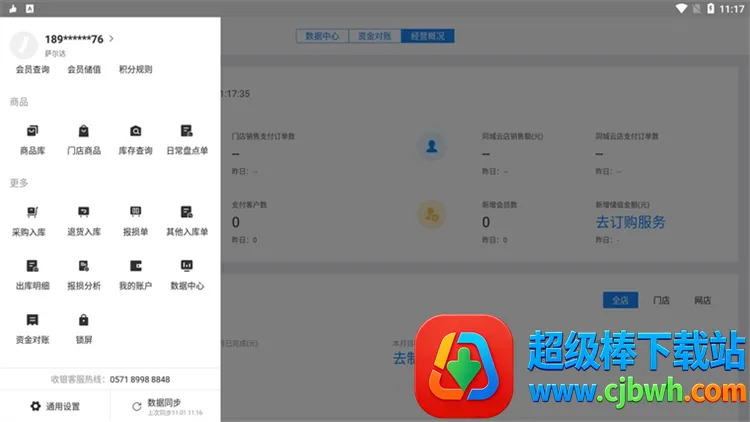Viewport: 750px width, 422px height.
Task: Open 门店商品 store products icon
Action: pos(84,131)
